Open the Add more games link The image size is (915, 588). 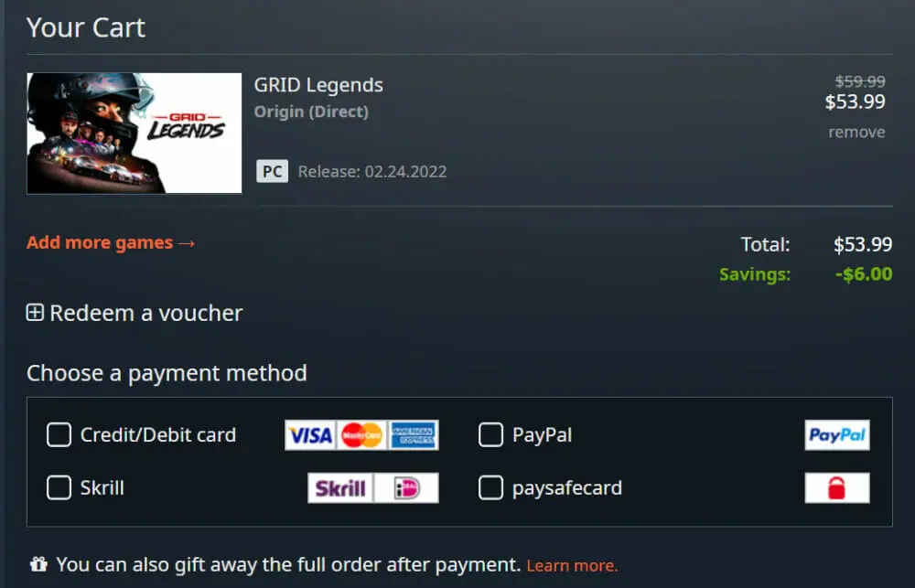[x=111, y=242]
